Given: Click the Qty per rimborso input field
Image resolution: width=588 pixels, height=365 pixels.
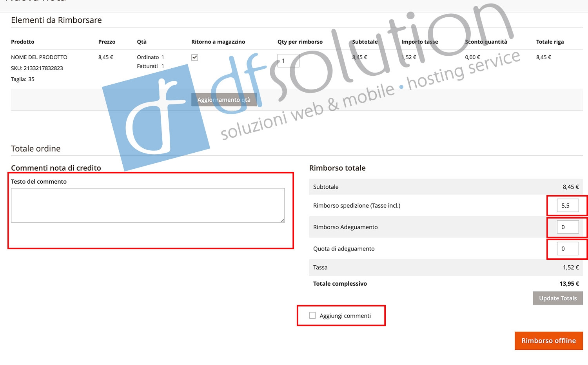Looking at the screenshot, I should pyautogui.click(x=288, y=61).
